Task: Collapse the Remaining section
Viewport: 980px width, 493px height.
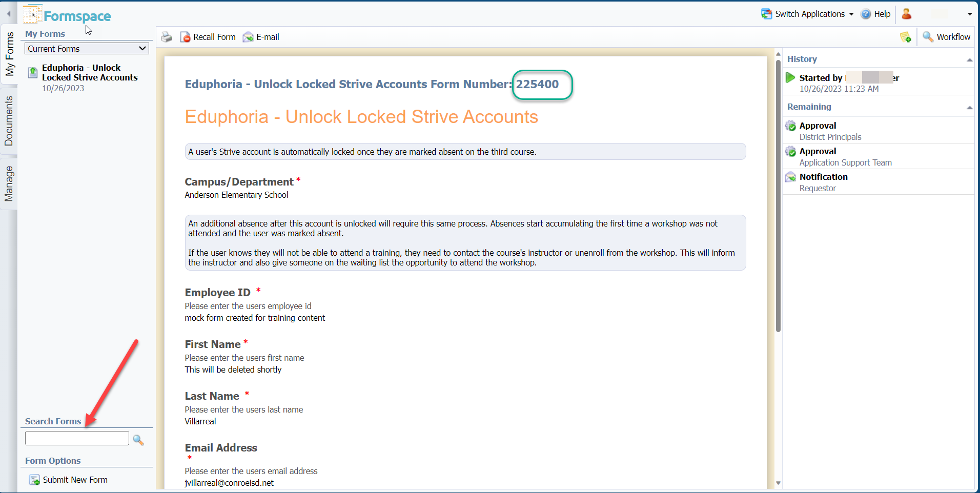Action: [969, 108]
